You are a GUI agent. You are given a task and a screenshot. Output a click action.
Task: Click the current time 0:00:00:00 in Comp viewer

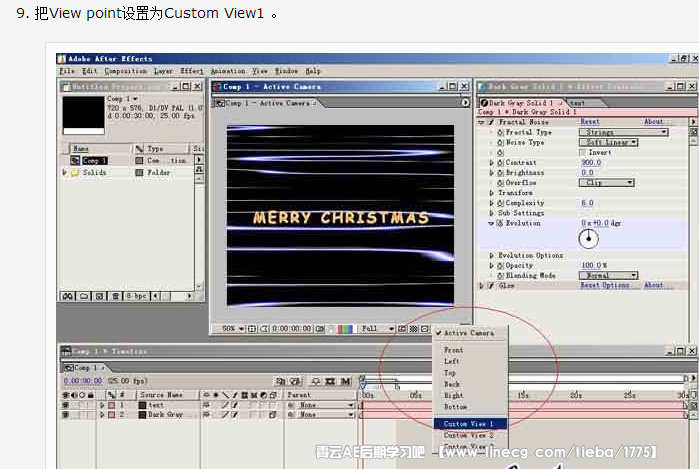tap(292, 329)
